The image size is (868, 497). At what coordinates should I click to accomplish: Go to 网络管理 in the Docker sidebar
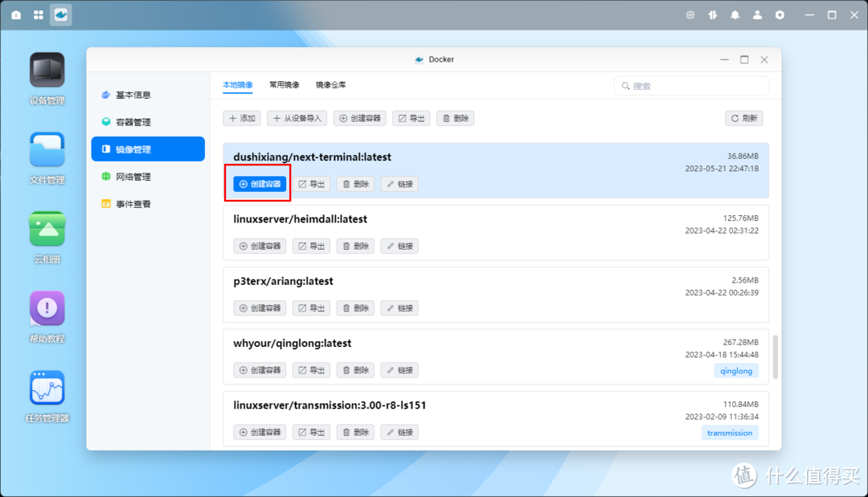pos(148,177)
